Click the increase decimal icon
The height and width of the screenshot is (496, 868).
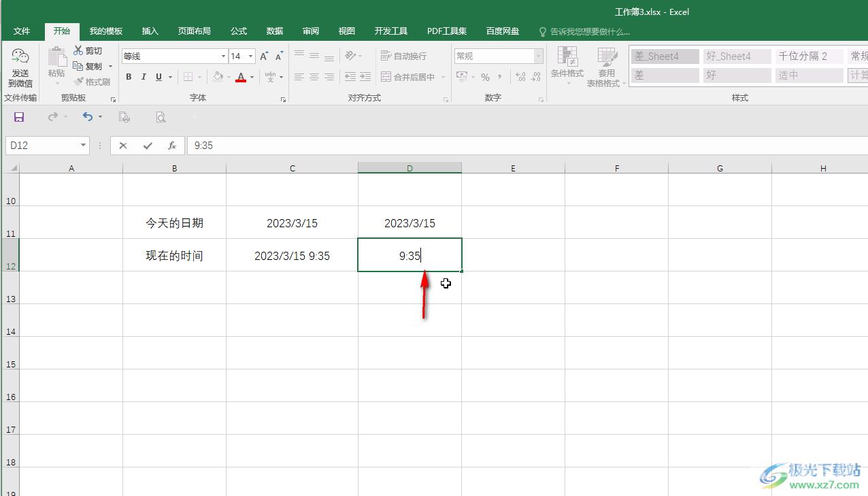point(520,77)
